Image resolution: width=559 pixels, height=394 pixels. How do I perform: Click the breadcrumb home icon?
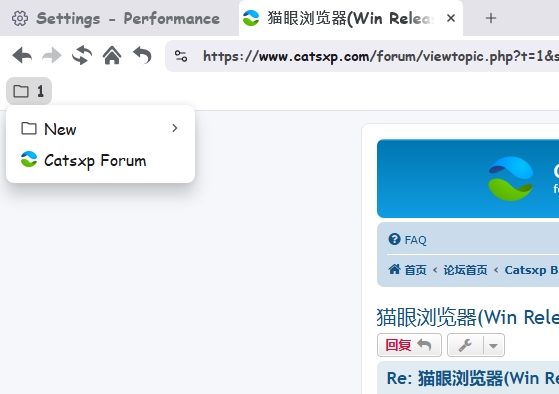(395, 269)
